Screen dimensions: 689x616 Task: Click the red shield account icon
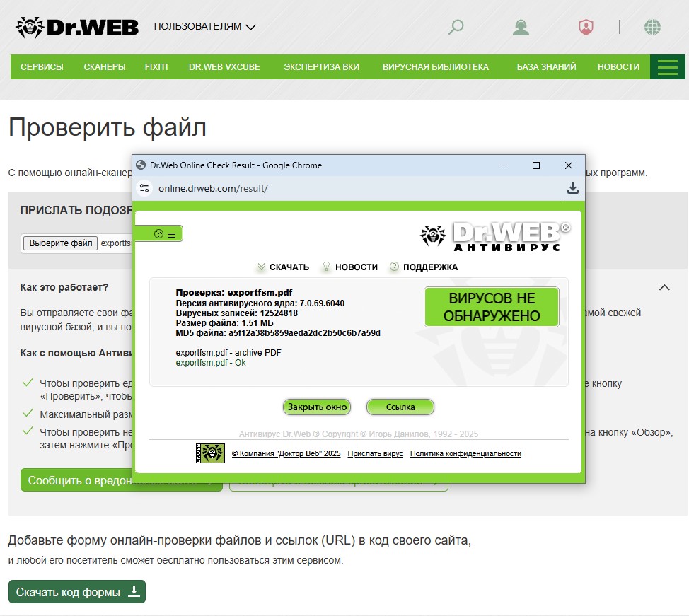tap(586, 27)
